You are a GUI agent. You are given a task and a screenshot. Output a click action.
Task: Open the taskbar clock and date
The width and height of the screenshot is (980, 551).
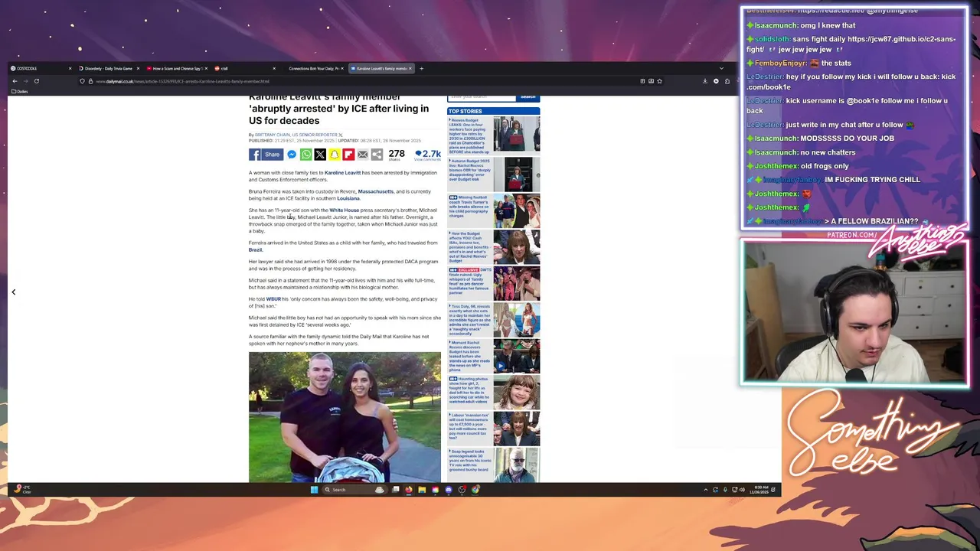coord(761,490)
